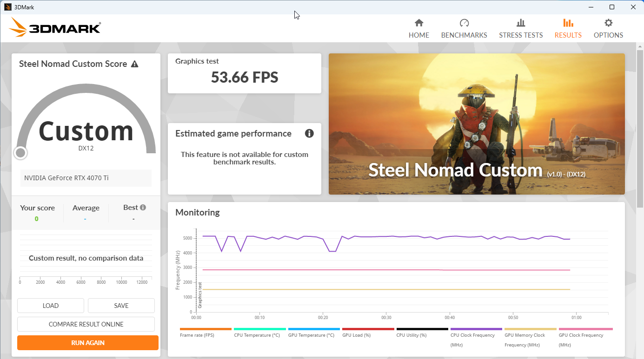Screen dimensions: 644x359
Task: Click the info icon beside Best score
Action: click(143, 208)
